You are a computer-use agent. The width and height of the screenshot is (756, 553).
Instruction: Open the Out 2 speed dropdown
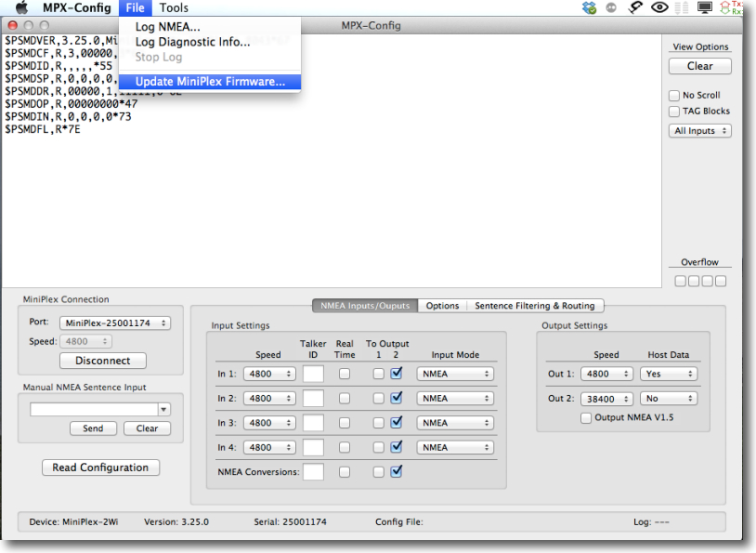[x=606, y=399]
